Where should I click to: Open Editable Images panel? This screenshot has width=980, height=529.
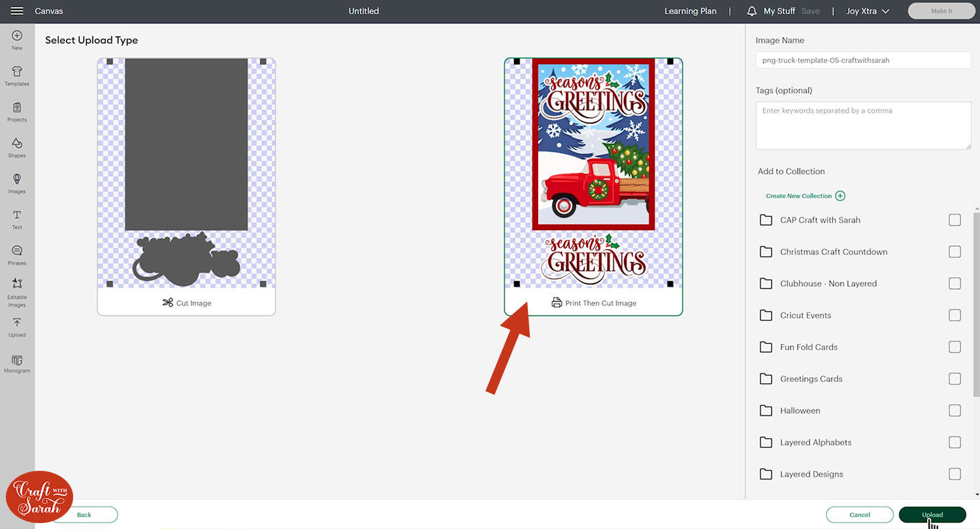pyautogui.click(x=17, y=292)
